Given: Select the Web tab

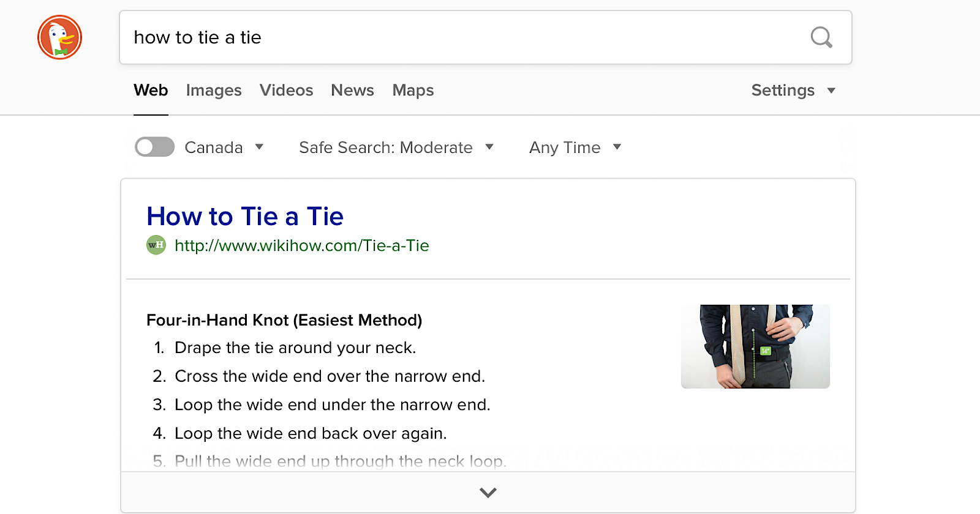Looking at the screenshot, I should pyautogui.click(x=150, y=90).
